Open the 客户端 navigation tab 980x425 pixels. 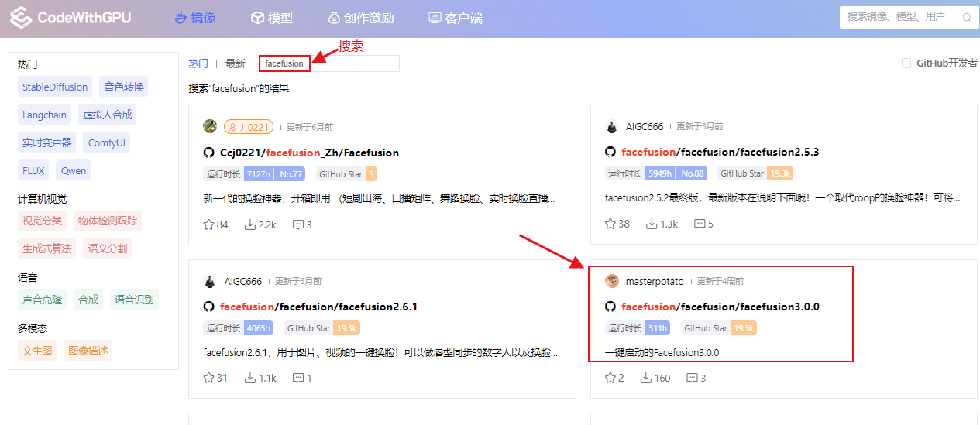point(456,18)
